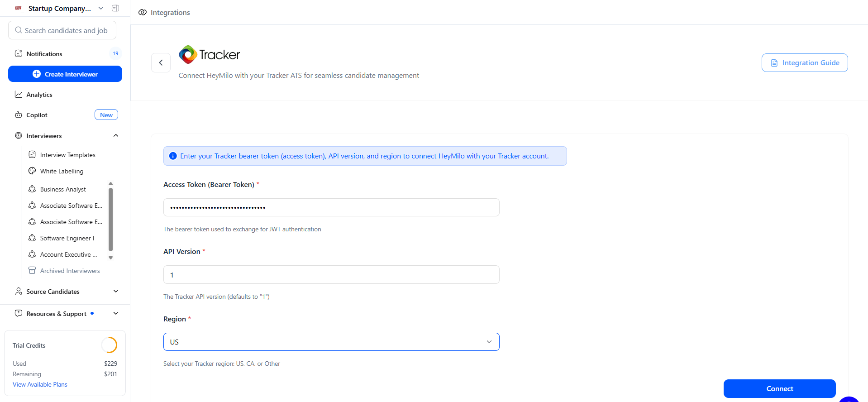This screenshot has width=868, height=402.
Task: Click the back arrow button
Action: (161, 62)
